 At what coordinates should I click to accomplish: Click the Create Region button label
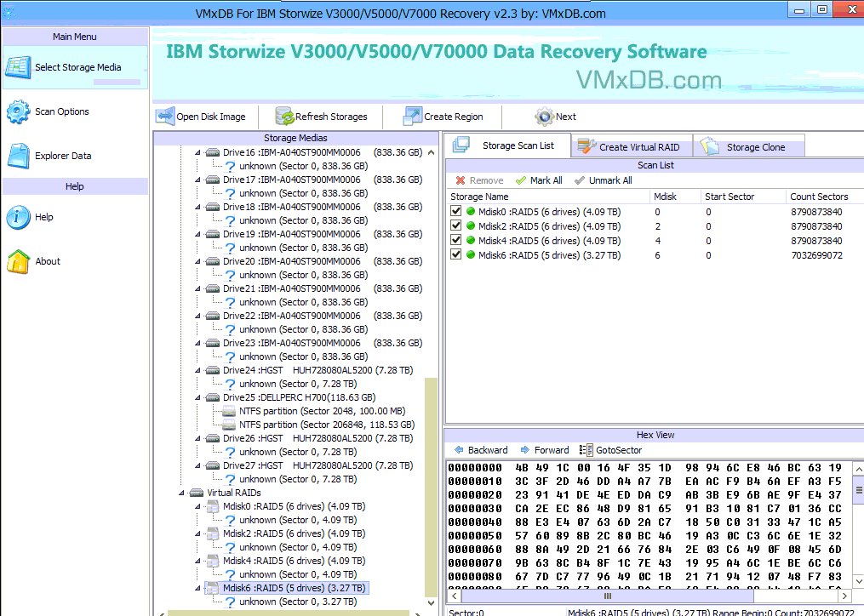[x=454, y=117]
